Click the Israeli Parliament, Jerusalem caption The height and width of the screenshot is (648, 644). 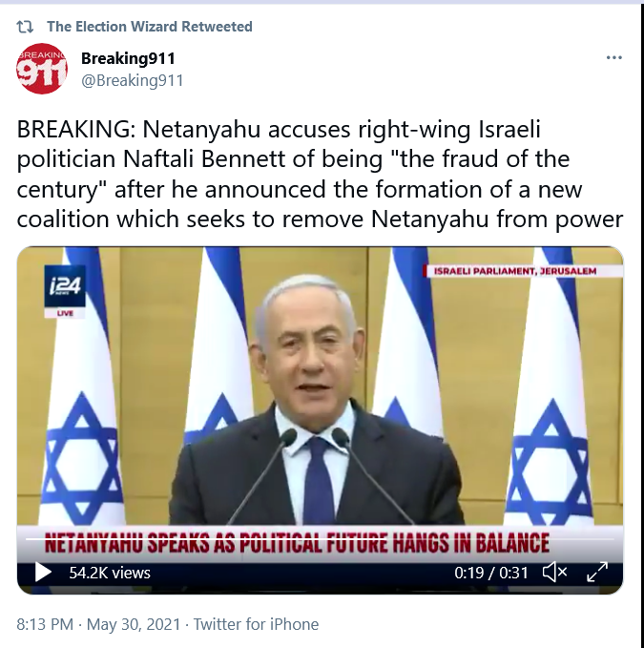tap(515, 271)
